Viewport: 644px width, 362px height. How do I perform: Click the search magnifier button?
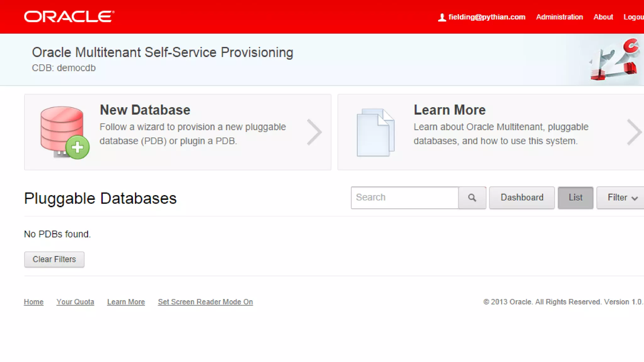472,198
